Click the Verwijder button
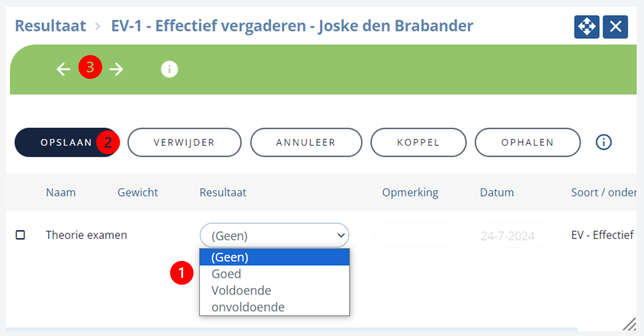 (x=184, y=142)
